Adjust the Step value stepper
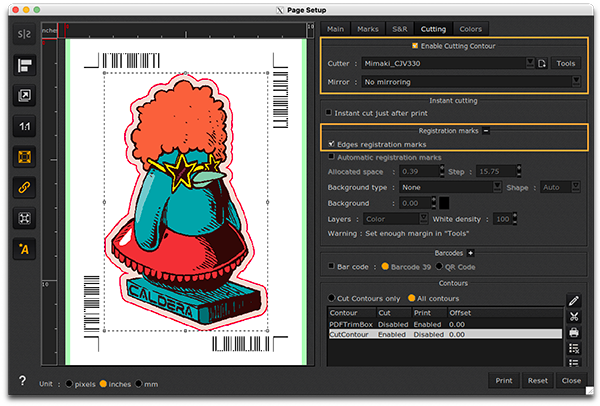600x406 pixels. pos(519,171)
